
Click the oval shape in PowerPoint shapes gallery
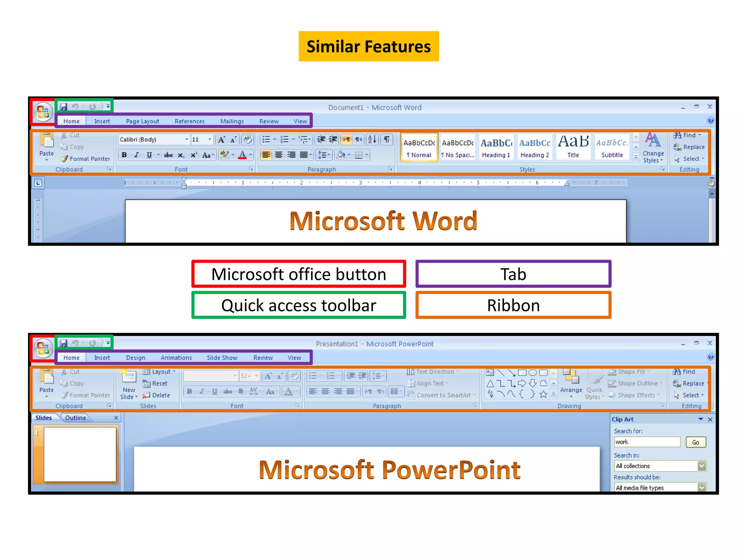click(x=533, y=373)
